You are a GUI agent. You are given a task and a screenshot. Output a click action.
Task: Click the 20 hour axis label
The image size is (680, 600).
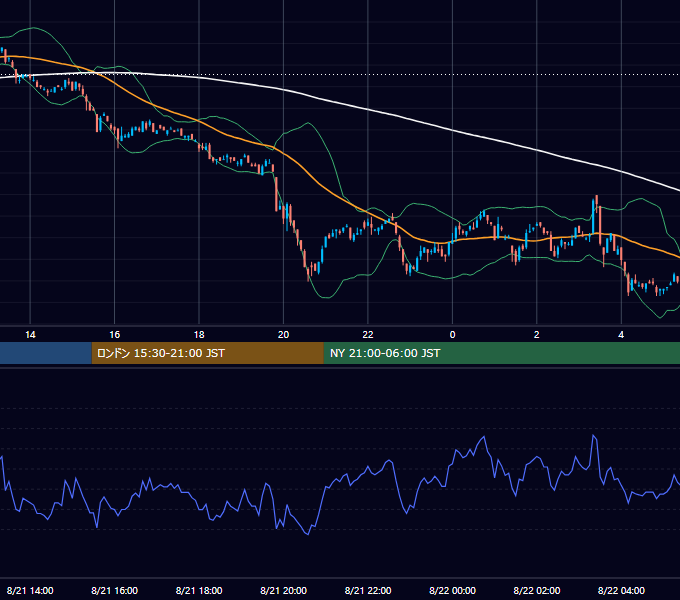(x=283, y=335)
